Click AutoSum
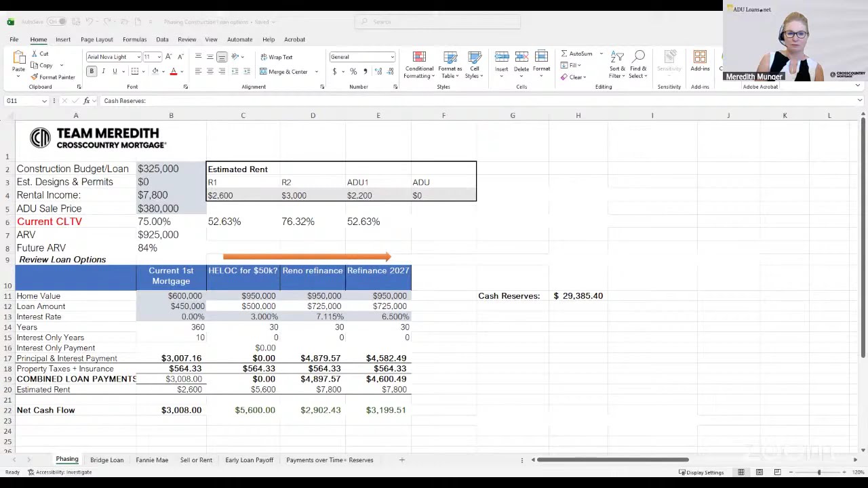Image resolution: width=868 pixels, height=488 pixels. coord(576,54)
